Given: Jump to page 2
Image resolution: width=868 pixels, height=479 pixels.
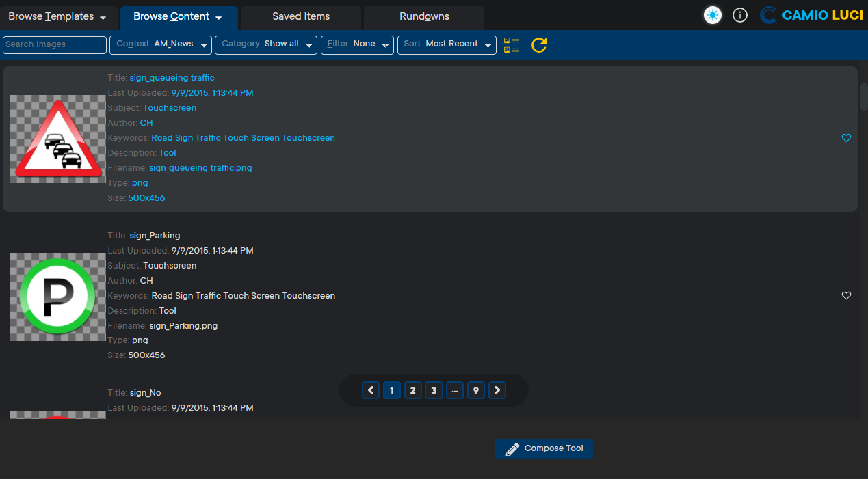Looking at the screenshot, I should [x=413, y=390].
